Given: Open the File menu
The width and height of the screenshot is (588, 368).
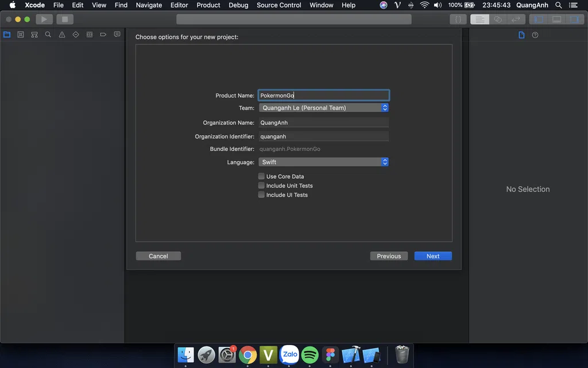Looking at the screenshot, I should pyautogui.click(x=58, y=5).
